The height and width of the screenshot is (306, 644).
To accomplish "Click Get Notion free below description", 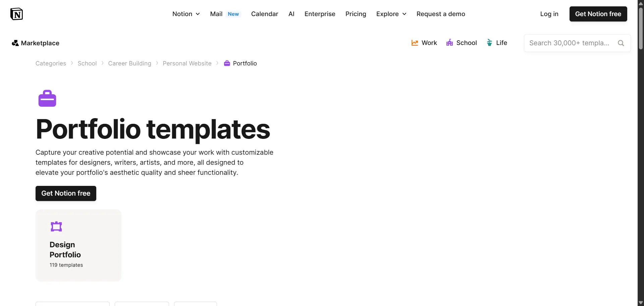I will tap(66, 193).
